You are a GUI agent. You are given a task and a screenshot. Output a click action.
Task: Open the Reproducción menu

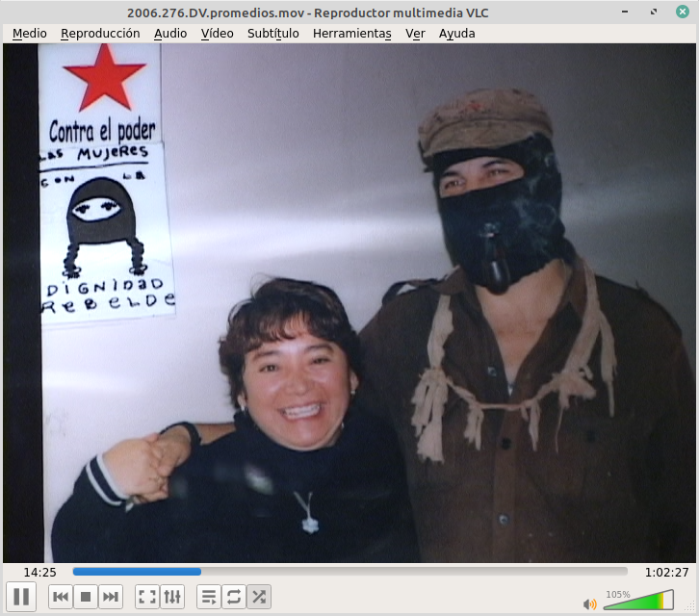click(x=100, y=34)
